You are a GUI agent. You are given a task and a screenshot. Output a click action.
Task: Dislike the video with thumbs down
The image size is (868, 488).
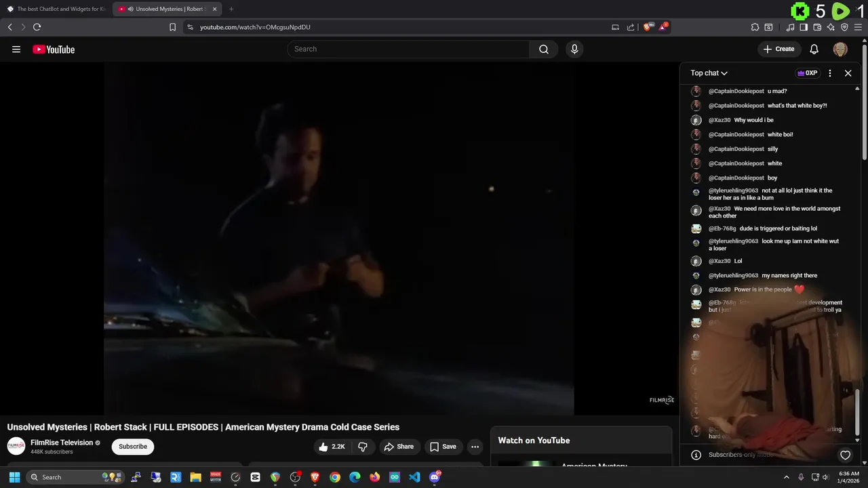pyautogui.click(x=363, y=447)
